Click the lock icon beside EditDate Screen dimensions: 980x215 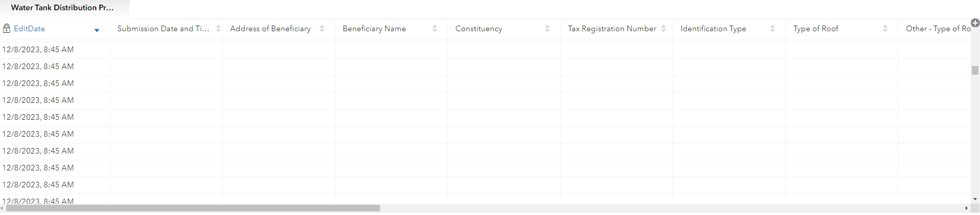pyautogui.click(x=7, y=29)
